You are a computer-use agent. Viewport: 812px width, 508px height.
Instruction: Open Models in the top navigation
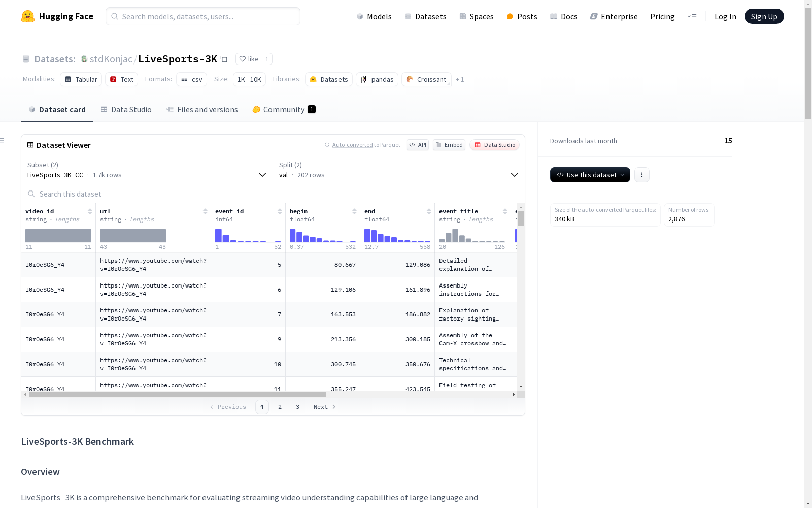tap(374, 16)
